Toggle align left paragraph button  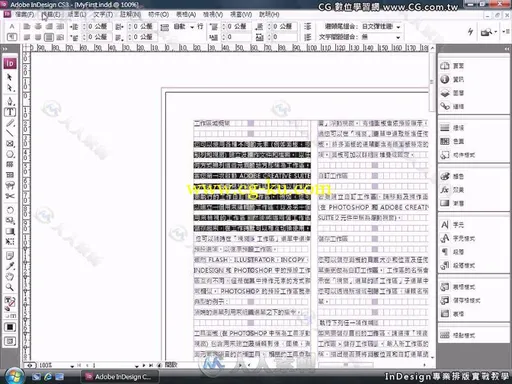click(x=27, y=26)
